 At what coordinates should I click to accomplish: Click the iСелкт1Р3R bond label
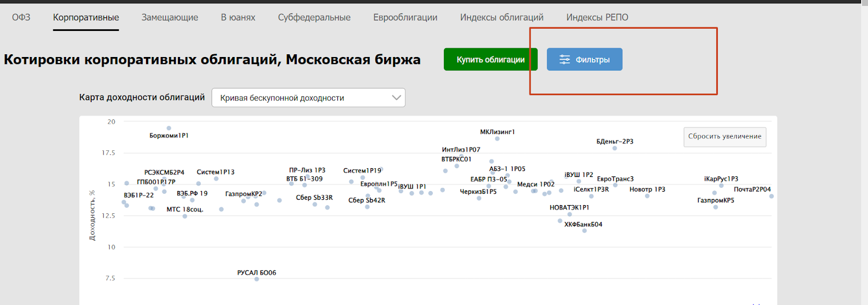tap(591, 189)
